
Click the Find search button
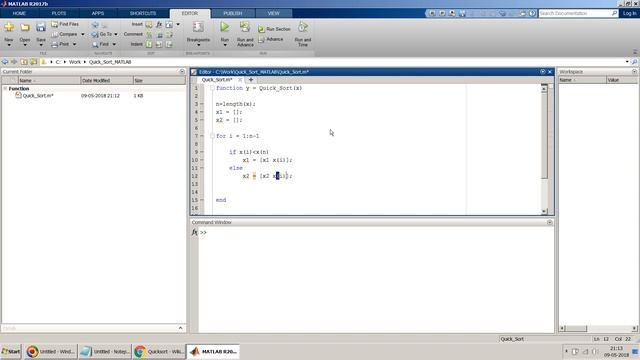(x=101, y=44)
